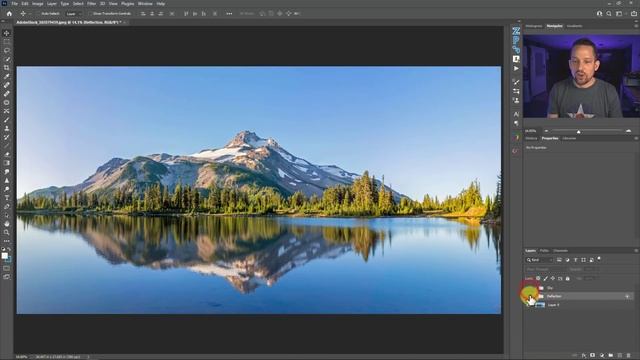Open the Character panel icon
The image size is (640, 360).
coord(516,114)
